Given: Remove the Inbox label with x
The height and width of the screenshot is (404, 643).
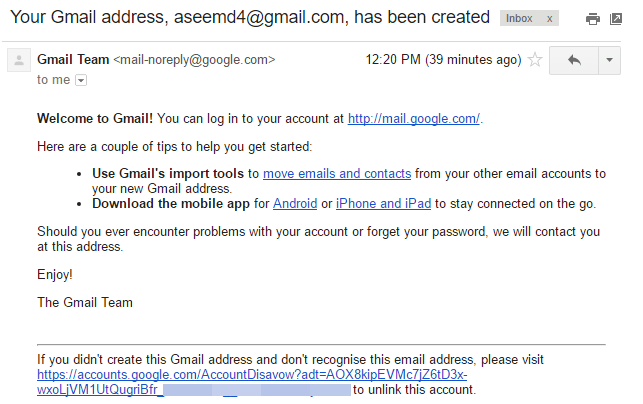Looking at the screenshot, I should pos(548,19).
